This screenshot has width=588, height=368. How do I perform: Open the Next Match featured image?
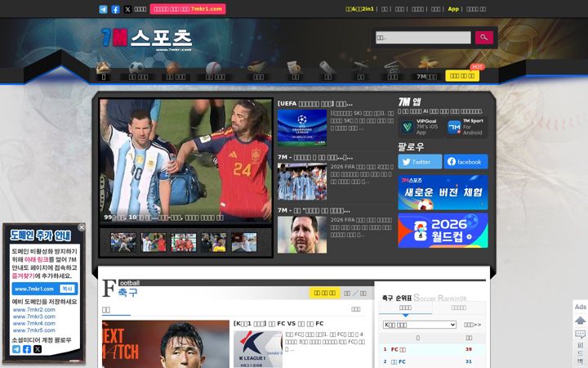tap(165, 344)
